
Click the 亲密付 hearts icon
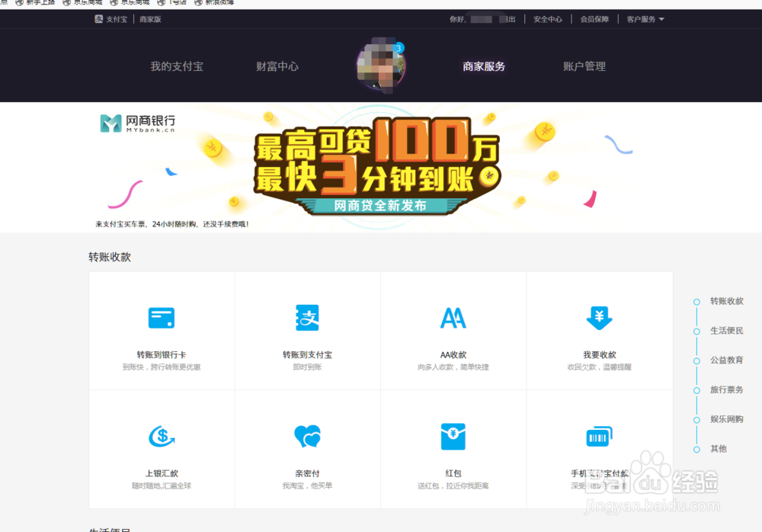[307, 437]
